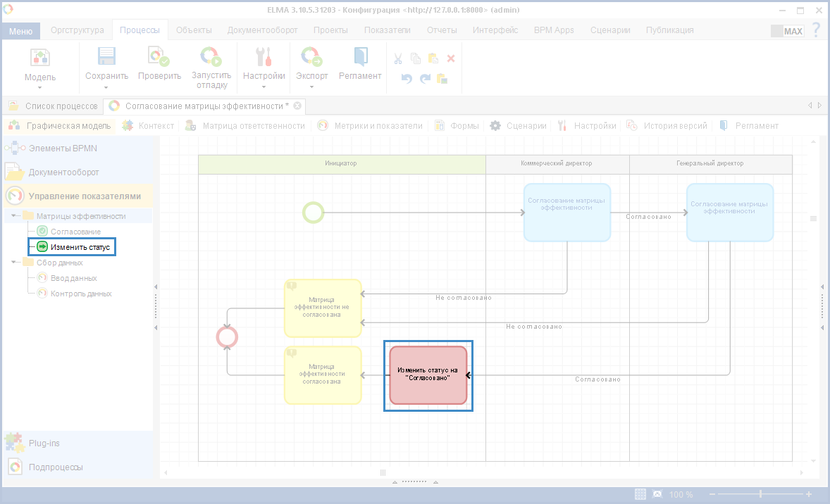Click the Undo arrow icon
This screenshot has height=504, width=830.
(407, 78)
